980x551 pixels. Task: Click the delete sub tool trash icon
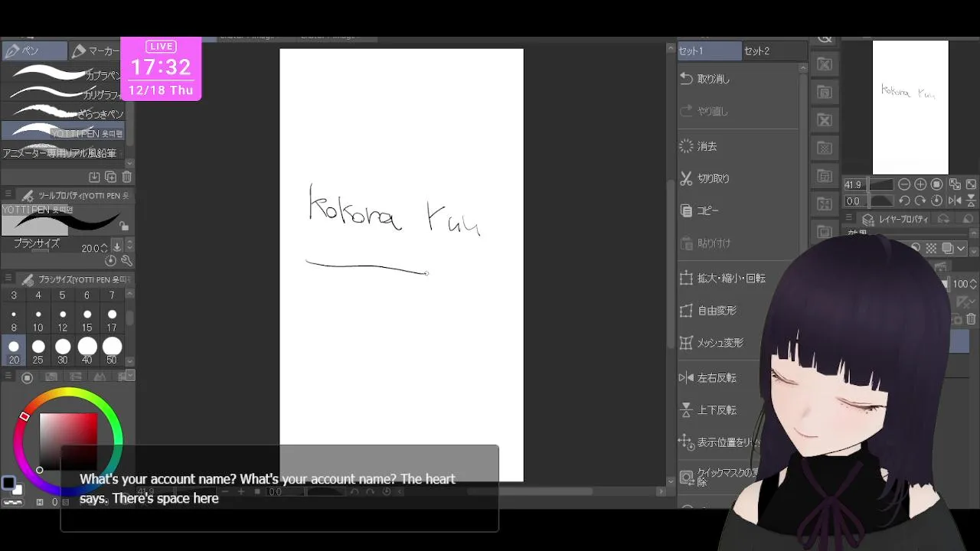coord(126,177)
